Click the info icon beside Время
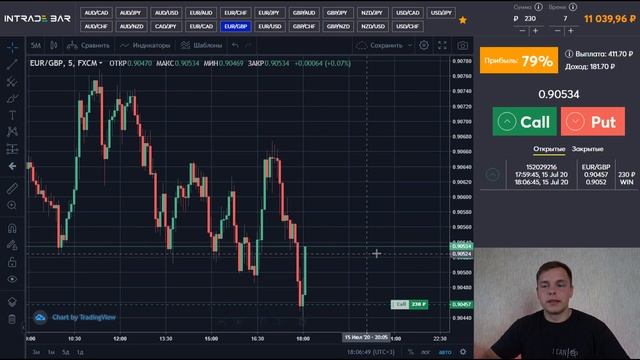The height and width of the screenshot is (360, 640). [x=573, y=7]
